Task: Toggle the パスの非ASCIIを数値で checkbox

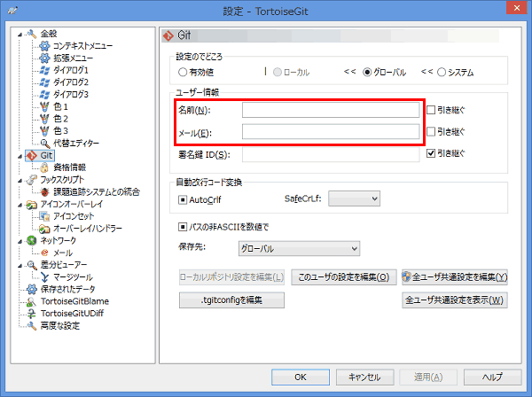Action: pos(183,227)
